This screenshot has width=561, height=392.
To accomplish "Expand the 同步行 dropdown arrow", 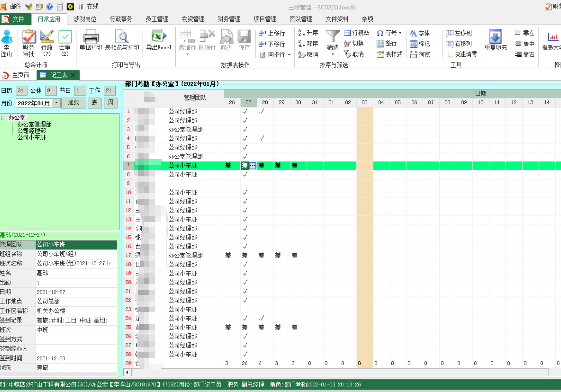I will point(289,55).
